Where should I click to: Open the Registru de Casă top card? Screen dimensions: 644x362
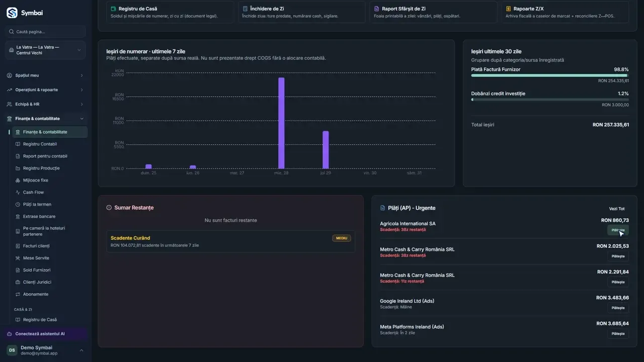(x=170, y=12)
